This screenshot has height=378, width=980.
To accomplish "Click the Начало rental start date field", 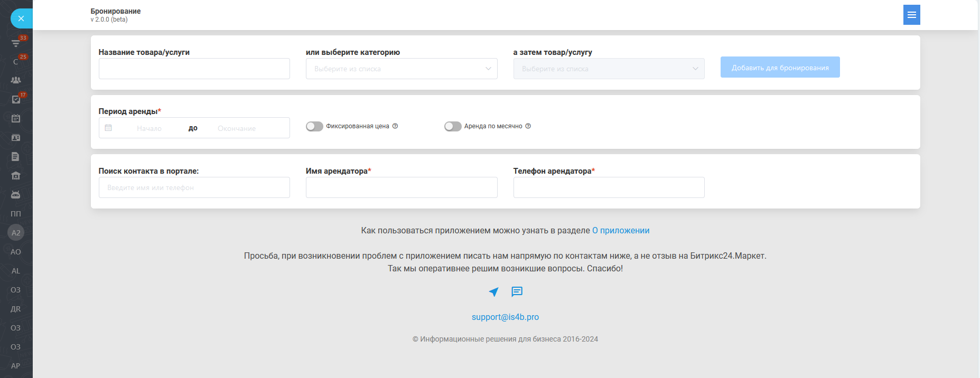I will (x=149, y=128).
